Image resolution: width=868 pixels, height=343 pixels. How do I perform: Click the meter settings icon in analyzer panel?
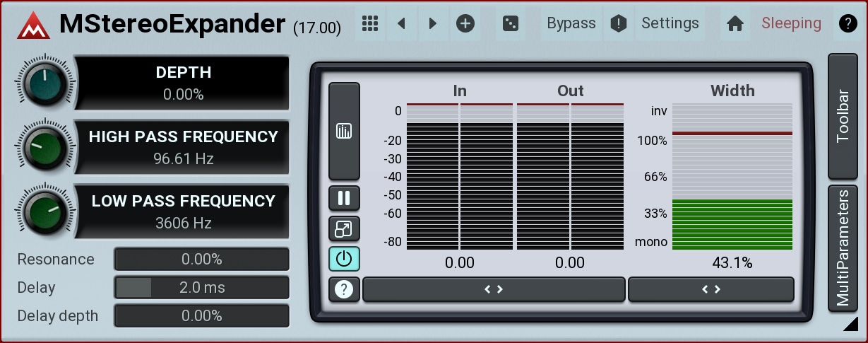pos(344,131)
